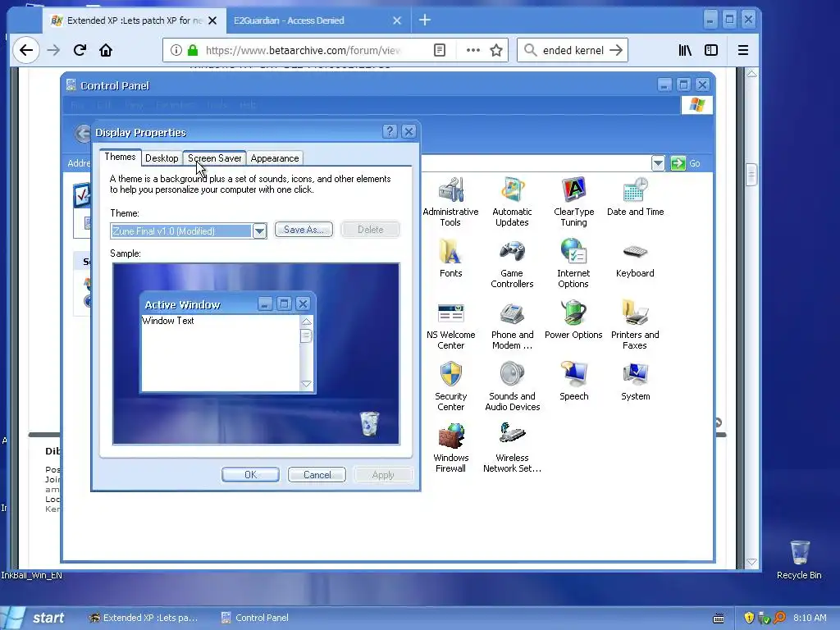The height and width of the screenshot is (630, 840).
Task: Open Security Center icon
Action: (450, 387)
